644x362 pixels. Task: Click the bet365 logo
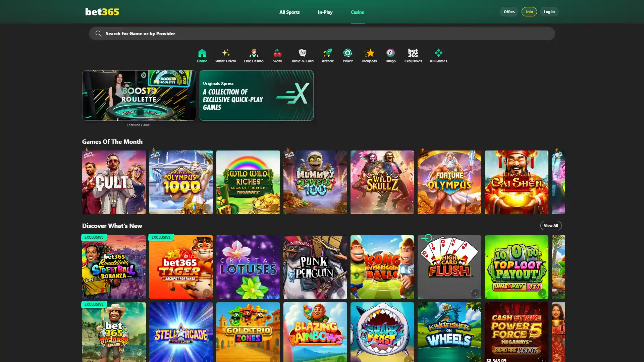(x=102, y=12)
